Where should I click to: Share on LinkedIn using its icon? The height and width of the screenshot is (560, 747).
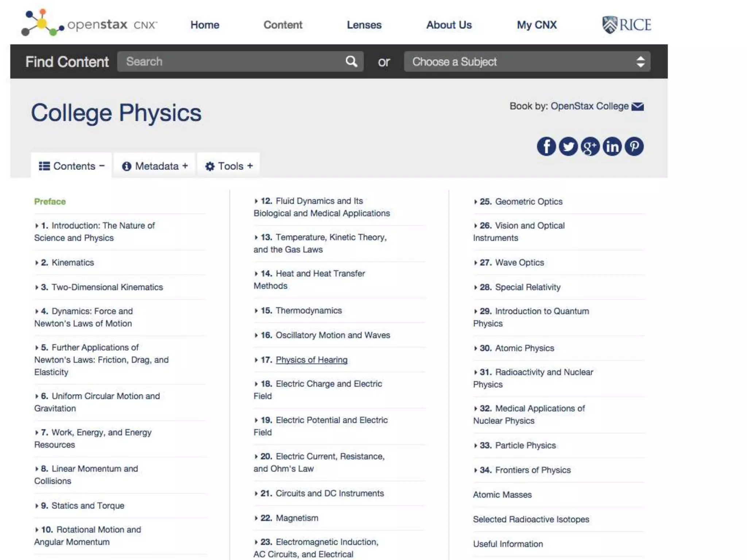(612, 147)
